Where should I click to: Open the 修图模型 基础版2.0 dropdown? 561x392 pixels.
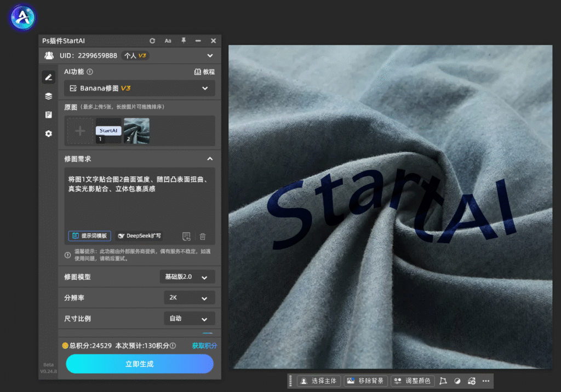[187, 277]
